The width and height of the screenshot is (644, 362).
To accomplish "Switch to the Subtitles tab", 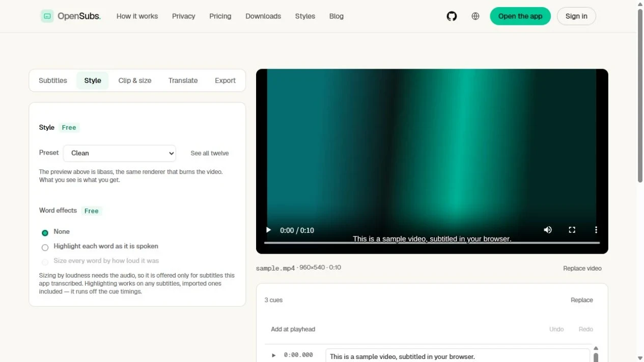I will [x=53, y=80].
